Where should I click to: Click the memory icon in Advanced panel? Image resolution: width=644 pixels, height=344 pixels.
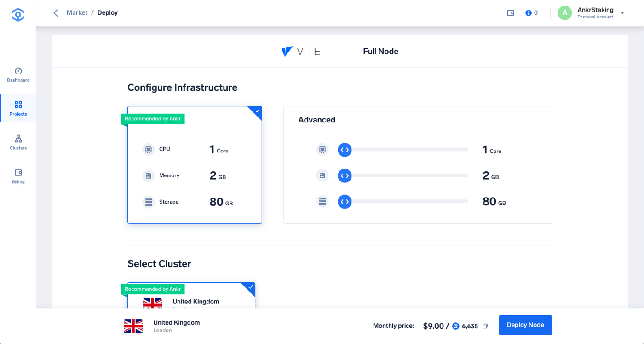tap(322, 175)
